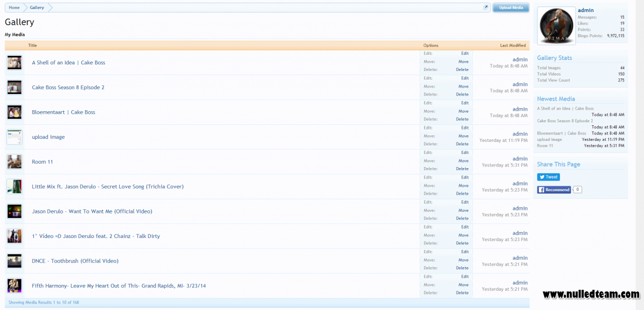Viewport: 644px width, 310px height.
Task: Delete A Shell of an Idea media
Action: [462, 69]
